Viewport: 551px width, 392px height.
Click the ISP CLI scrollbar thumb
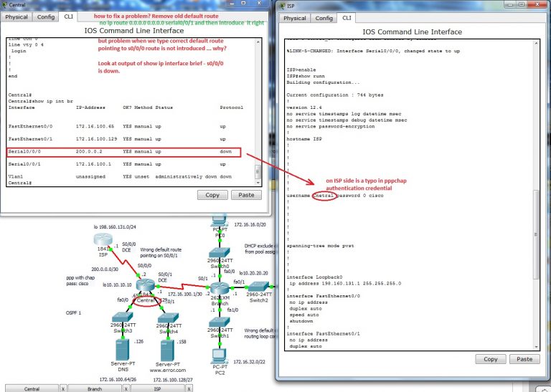(536, 234)
